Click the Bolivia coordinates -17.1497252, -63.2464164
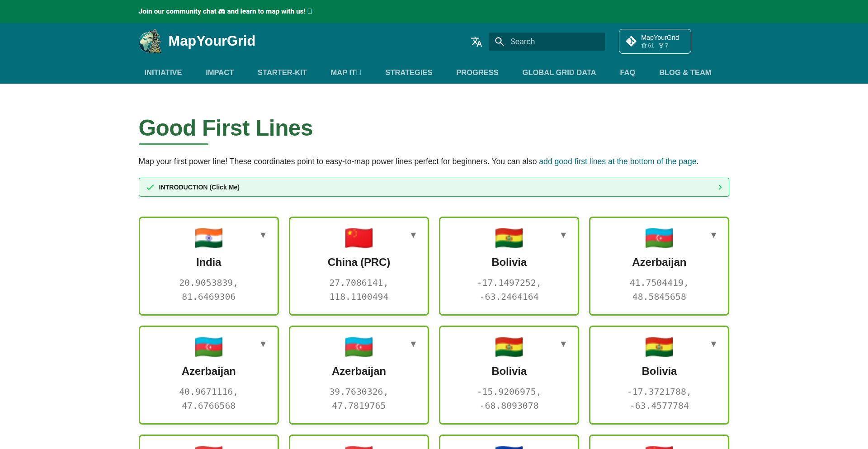This screenshot has height=449, width=868. pyautogui.click(x=509, y=290)
